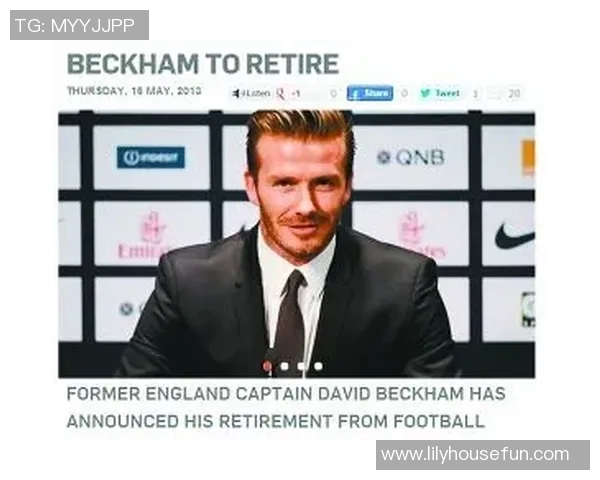This screenshot has height=480, width=600.
Task: Click the QNB sponsor logo
Action: coord(411,157)
